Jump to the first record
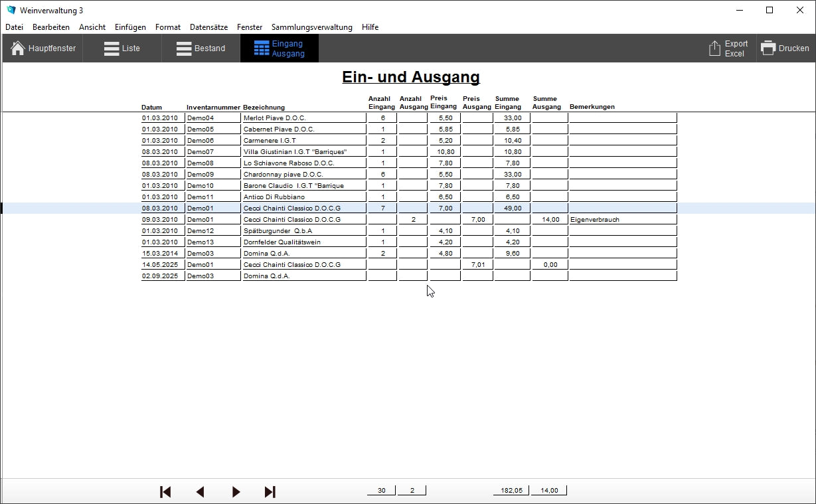The height and width of the screenshot is (504, 816). (165, 491)
